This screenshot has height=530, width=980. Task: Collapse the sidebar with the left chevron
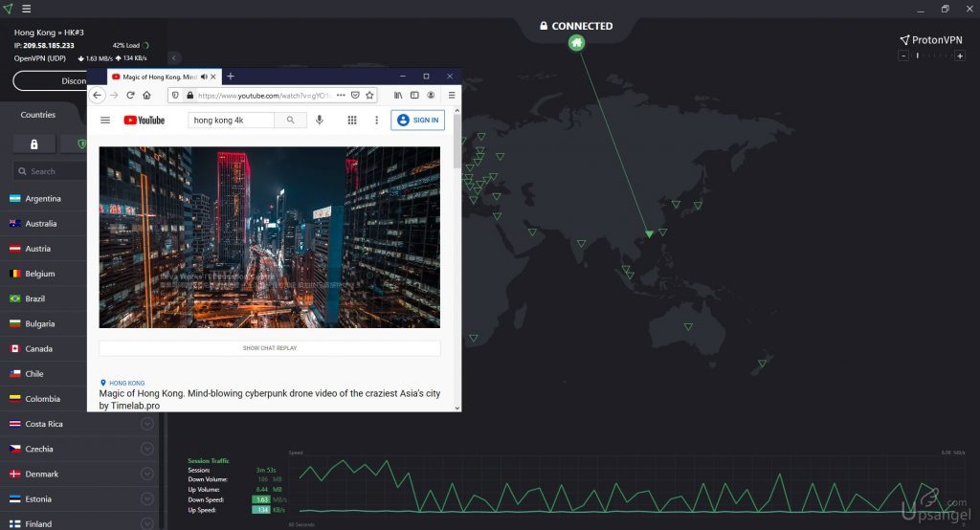(x=174, y=57)
